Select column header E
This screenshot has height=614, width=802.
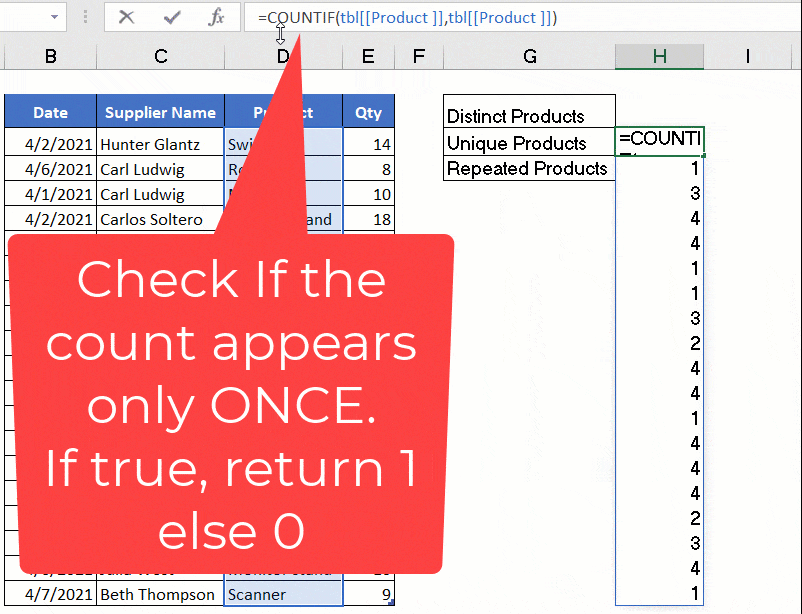point(367,57)
